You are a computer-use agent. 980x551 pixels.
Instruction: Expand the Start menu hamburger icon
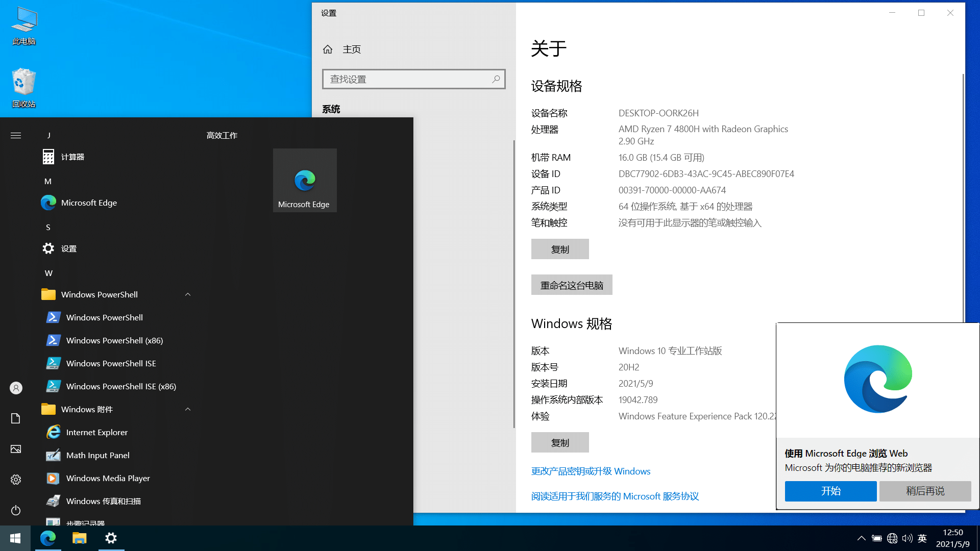click(16, 135)
